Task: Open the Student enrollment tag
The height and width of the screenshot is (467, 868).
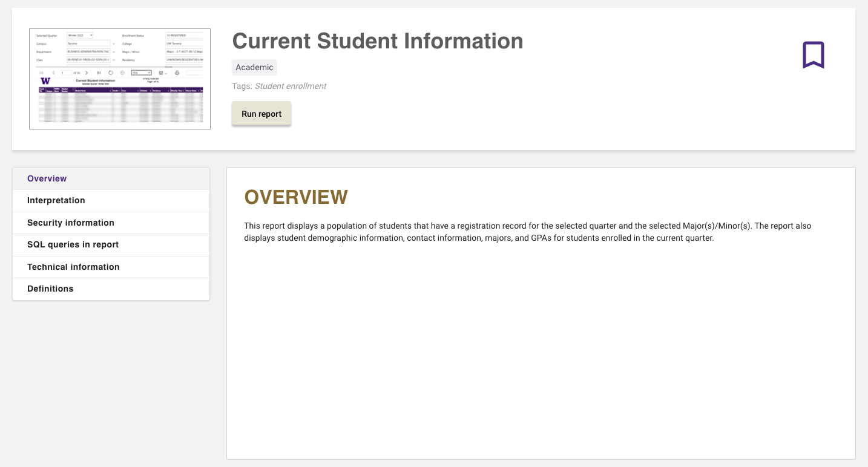Action: [290, 86]
